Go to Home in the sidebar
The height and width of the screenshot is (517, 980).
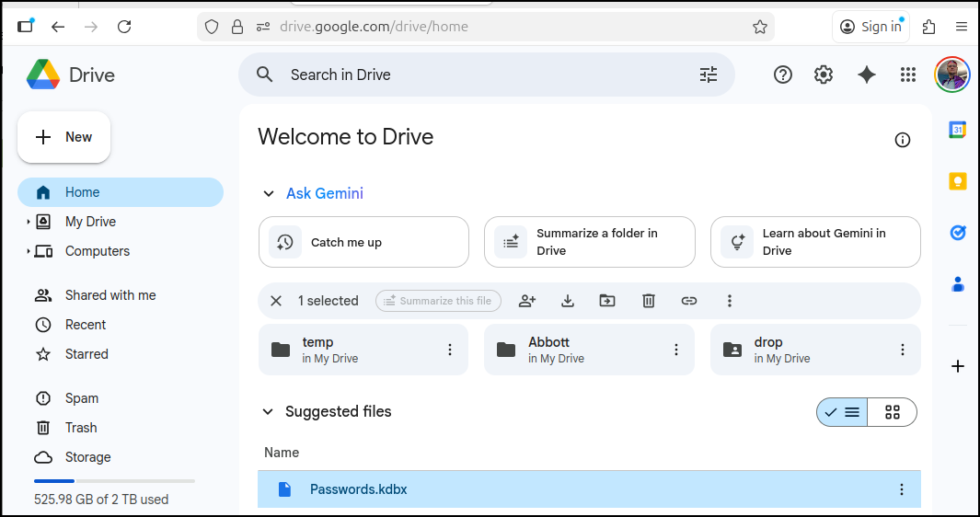[121, 192]
